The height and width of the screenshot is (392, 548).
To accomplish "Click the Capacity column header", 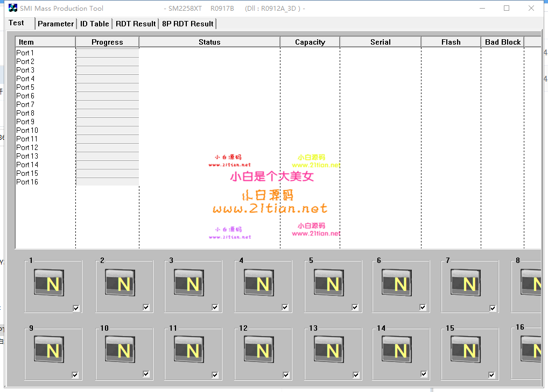I will pos(310,42).
